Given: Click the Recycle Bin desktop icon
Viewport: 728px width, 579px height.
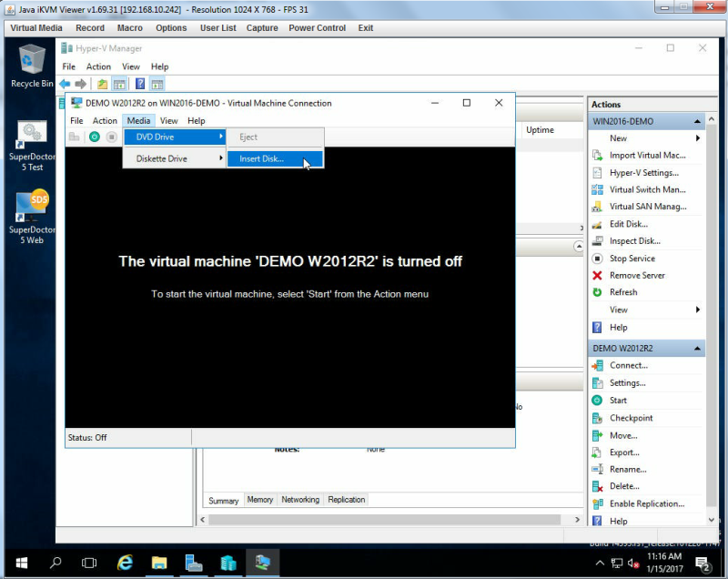Looking at the screenshot, I should [32, 66].
